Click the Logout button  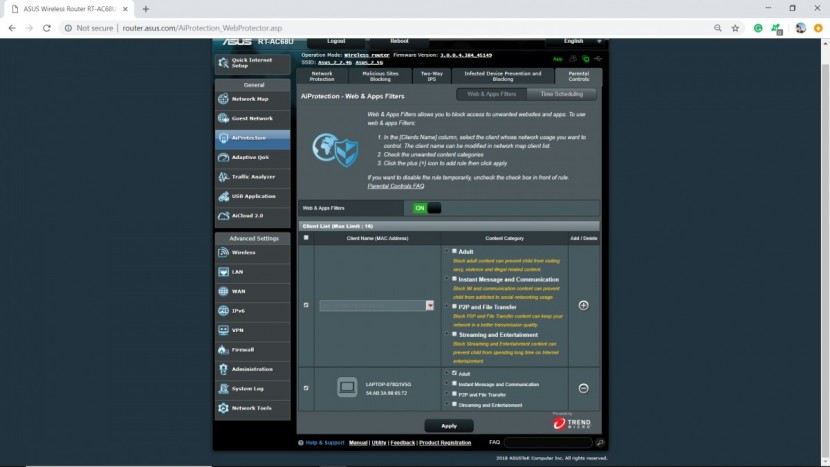pos(336,41)
